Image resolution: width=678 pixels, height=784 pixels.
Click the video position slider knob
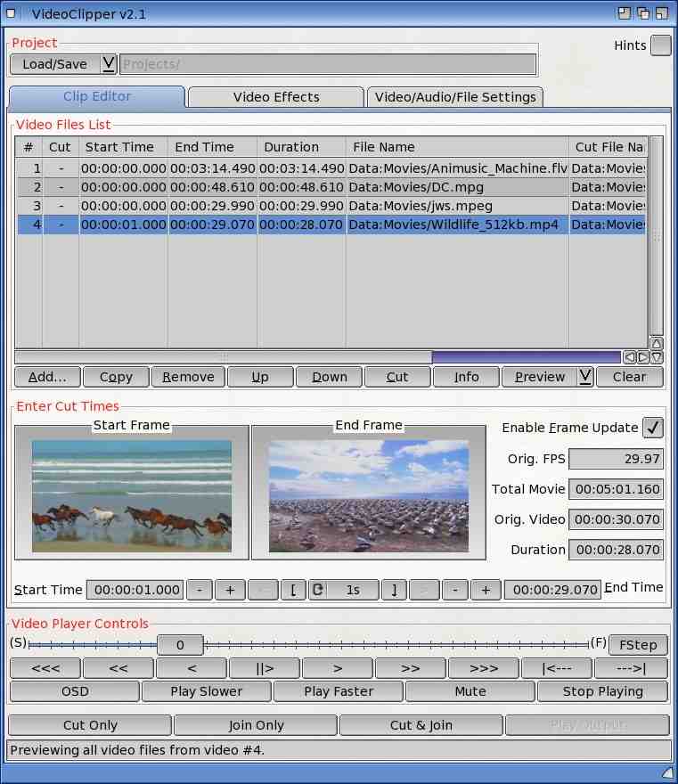coord(180,645)
